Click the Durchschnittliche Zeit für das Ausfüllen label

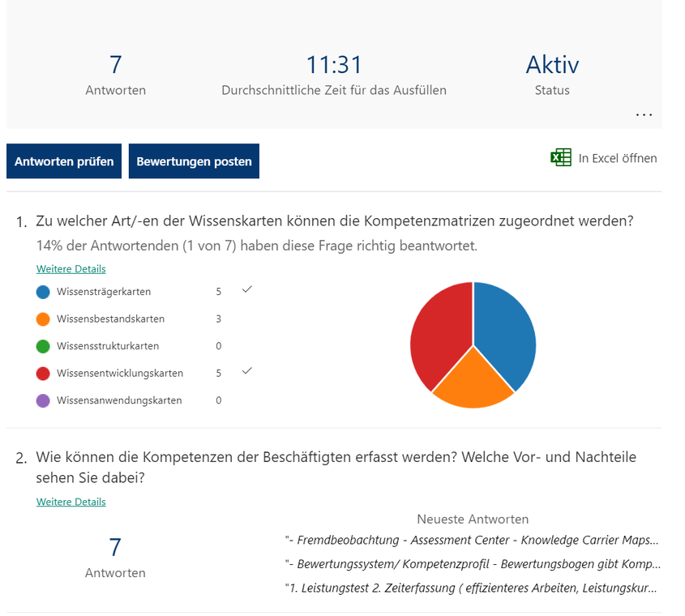pos(334,91)
